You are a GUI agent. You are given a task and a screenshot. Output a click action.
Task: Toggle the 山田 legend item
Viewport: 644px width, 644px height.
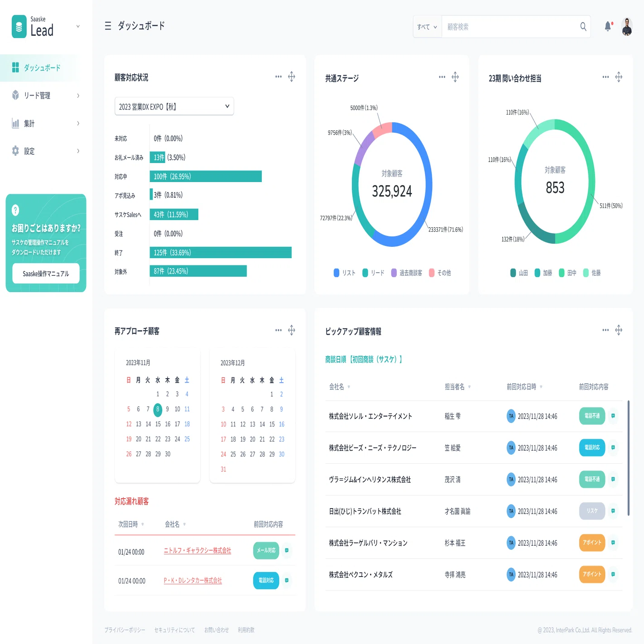click(x=519, y=273)
